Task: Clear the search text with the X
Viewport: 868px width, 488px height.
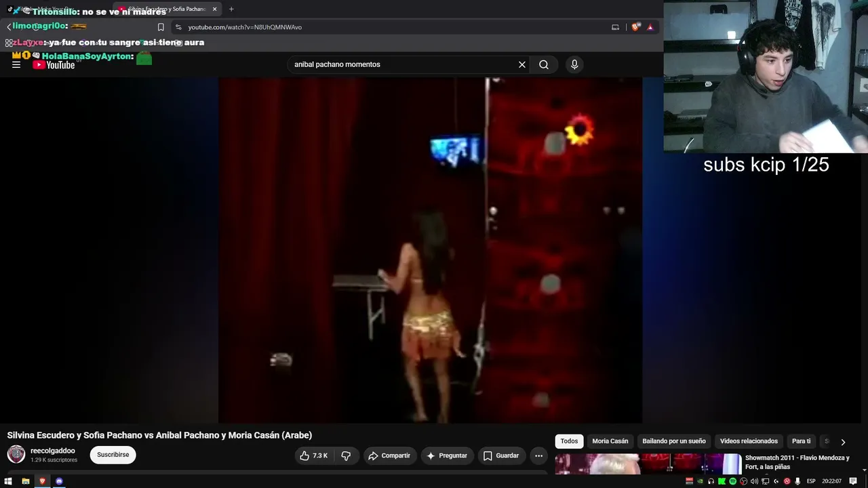Action: (x=522, y=64)
